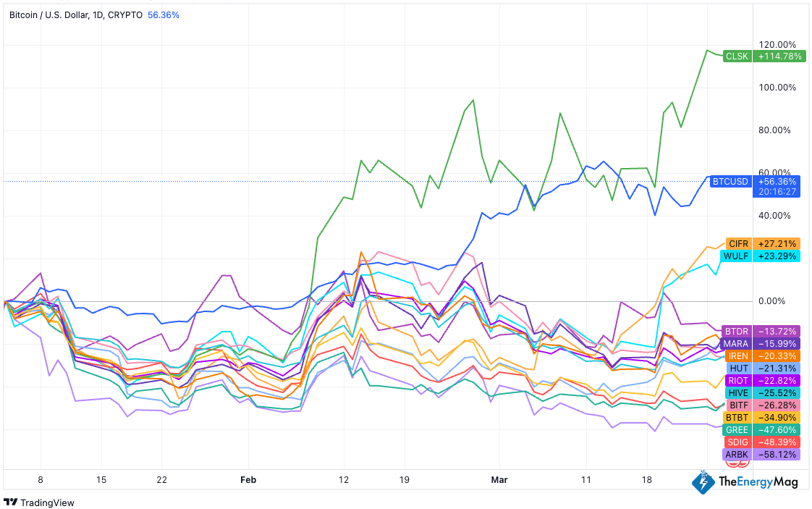The width and height of the screenshot is (812, 509).
Task: Click the CLSK +114.78% value tag
Action: click(778, 56)
